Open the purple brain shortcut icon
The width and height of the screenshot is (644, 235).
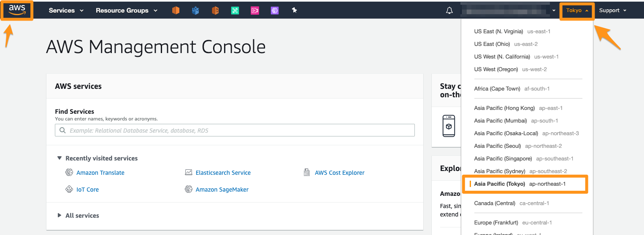(x=275, y=11)
